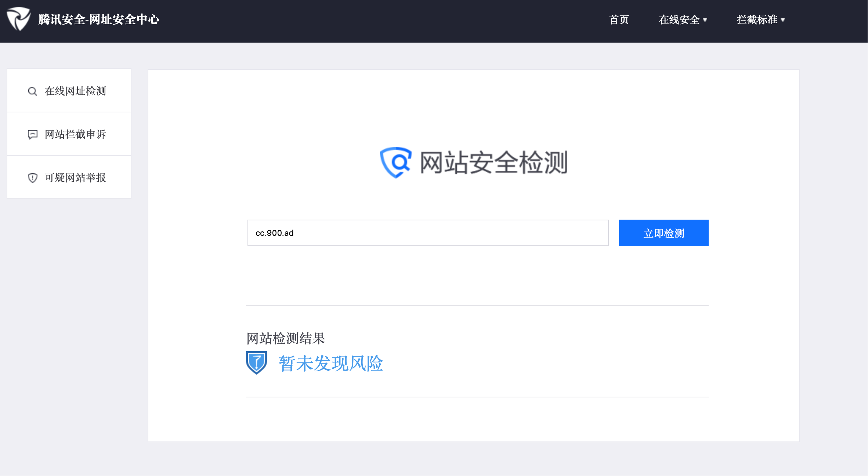Expand the 在线安全 dropdown arrow

pyautogui.click(x=705, y=20)
